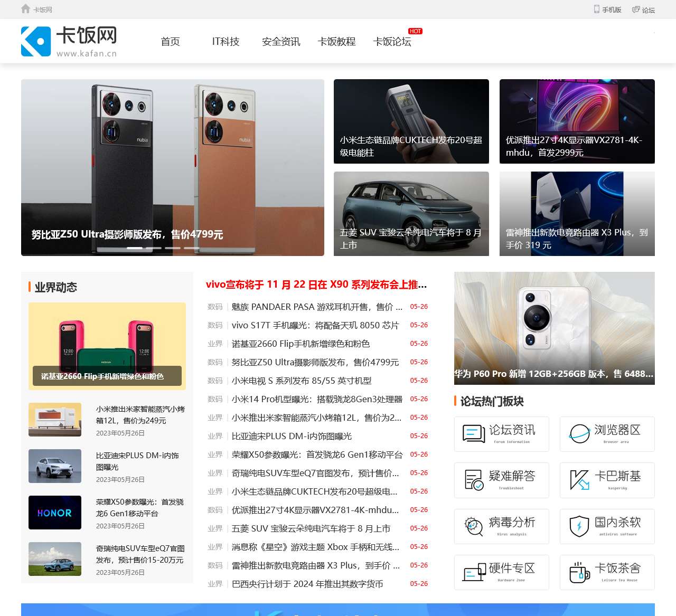The width and height of the screenshot is (676, 616).
Task: Open the 国内杀软 antivirus shield icon
Action: pyautogui.click(x=579, y=526)
